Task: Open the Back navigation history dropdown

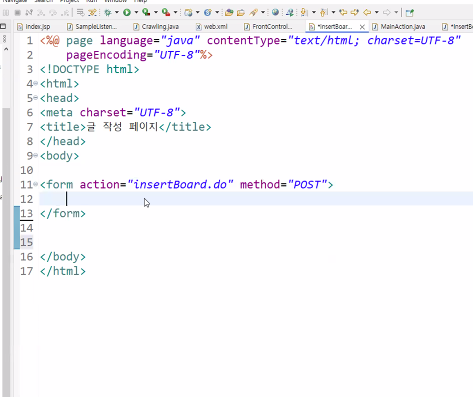Action: coord(377,13)
